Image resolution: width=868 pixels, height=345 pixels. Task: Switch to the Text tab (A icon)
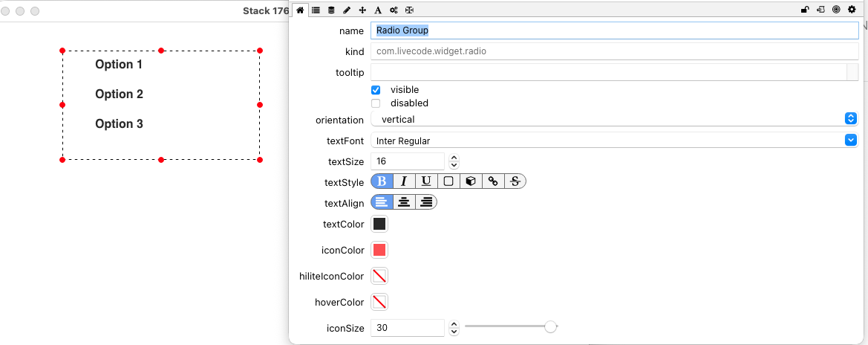point(378,10)
